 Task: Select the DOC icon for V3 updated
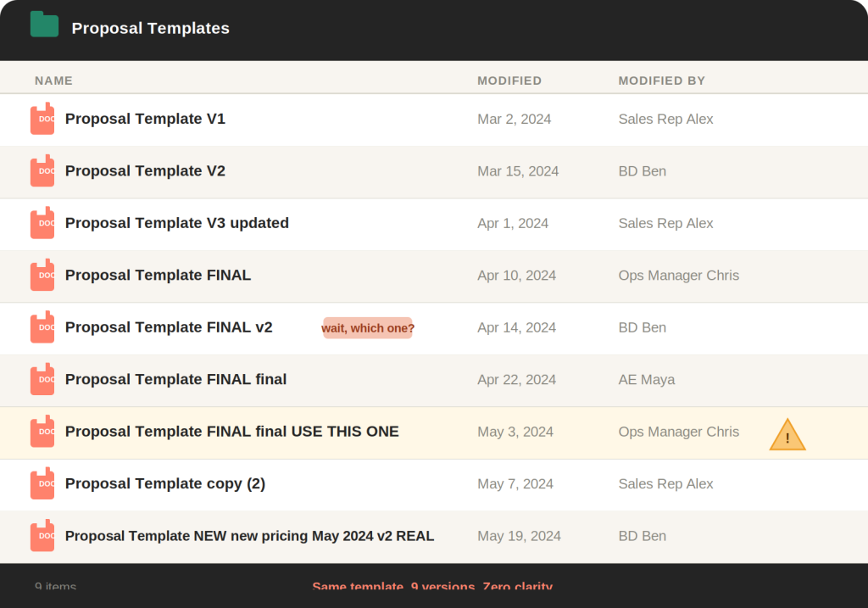(x=42, y=224)
